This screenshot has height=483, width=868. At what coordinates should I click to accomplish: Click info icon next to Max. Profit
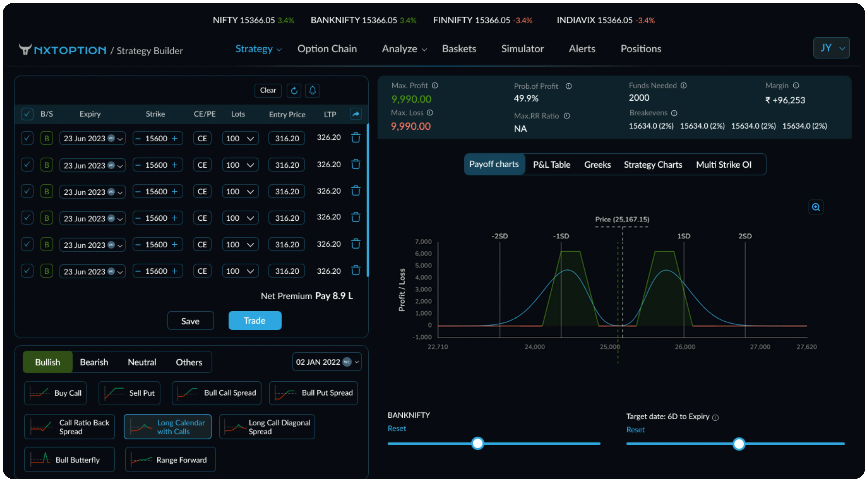click(435, 86)
